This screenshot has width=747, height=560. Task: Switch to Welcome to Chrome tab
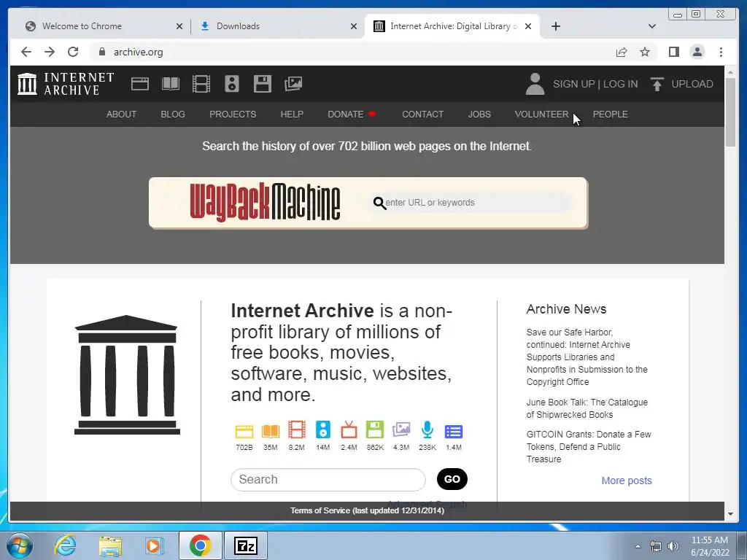99,26
